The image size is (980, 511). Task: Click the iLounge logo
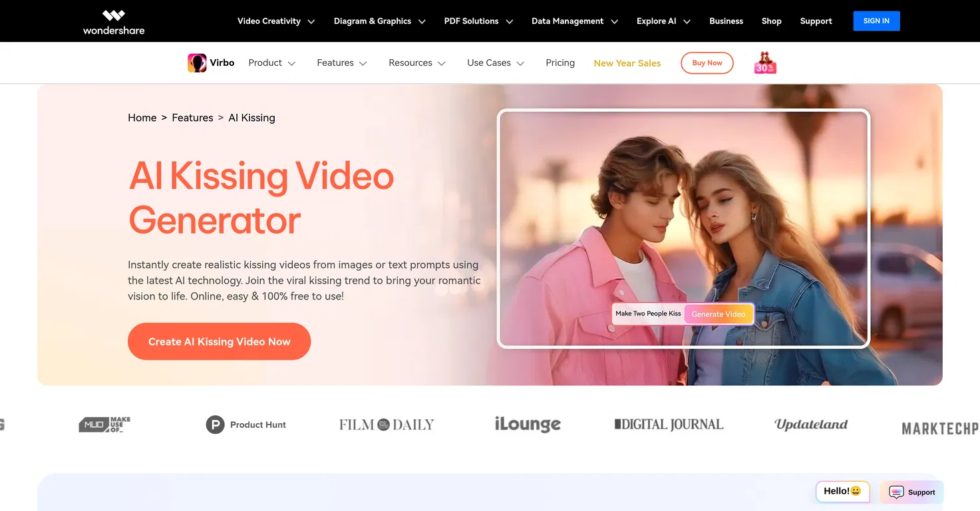click(x=528, y=424)
